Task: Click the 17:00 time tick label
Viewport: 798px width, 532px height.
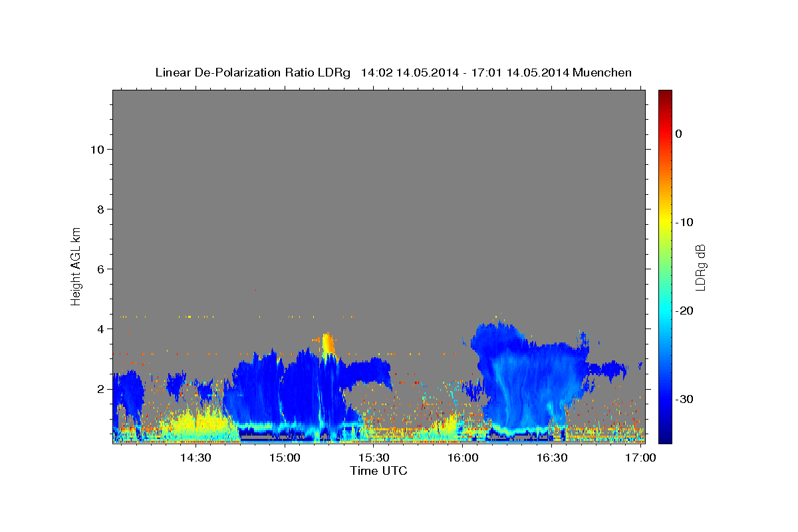Action: point(641,458)
